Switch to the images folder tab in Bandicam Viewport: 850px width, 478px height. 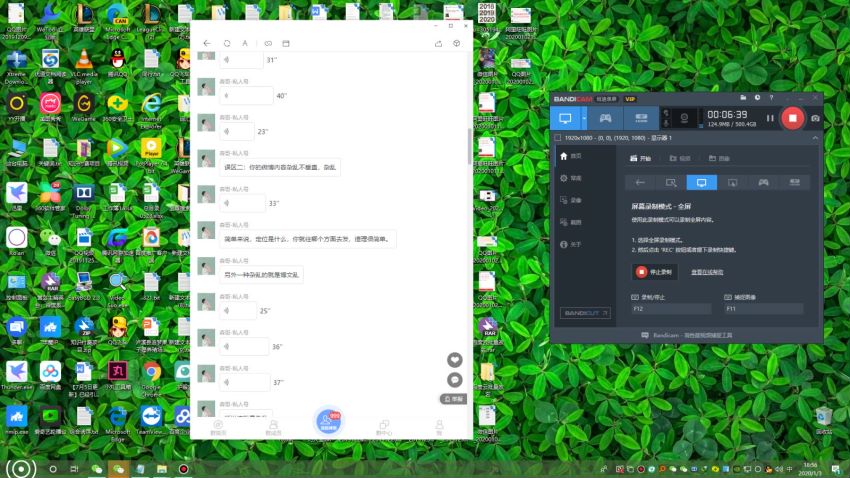(719, 158)
